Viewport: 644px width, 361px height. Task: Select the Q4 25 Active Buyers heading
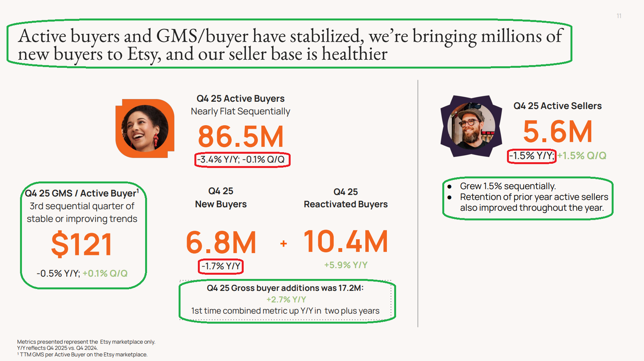coord(241,99)
